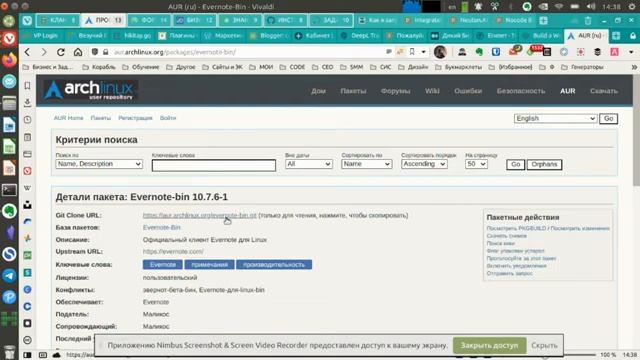The image size is (640, 360).
Task: Click Go button in search criteria
Action: pos(516,164)
